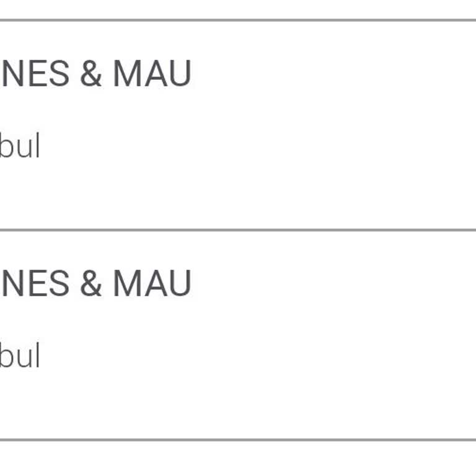This screenshot has width=476, height=476.
Task: Click the second "NES & MAU" heading
Action: pos(96,284)
